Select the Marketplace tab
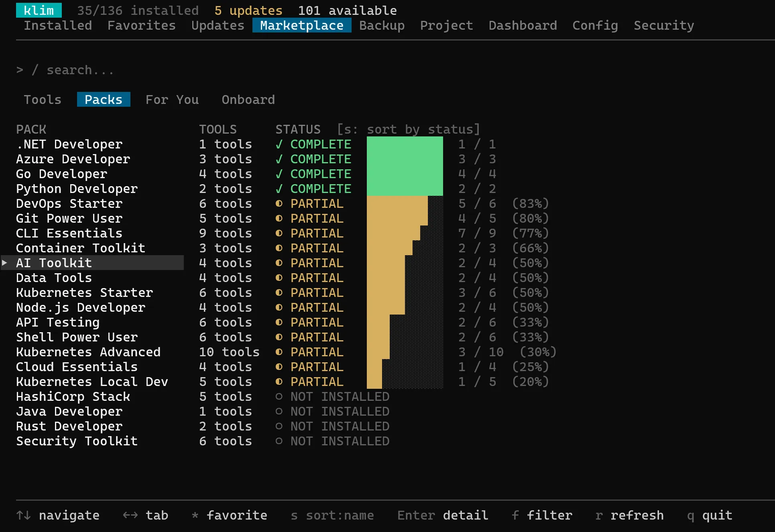Screen dimensions: 775x532 pos(302,25)
